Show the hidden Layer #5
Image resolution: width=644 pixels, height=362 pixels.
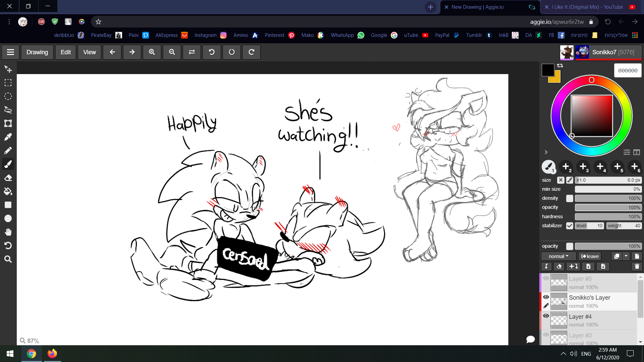[546, 278]
